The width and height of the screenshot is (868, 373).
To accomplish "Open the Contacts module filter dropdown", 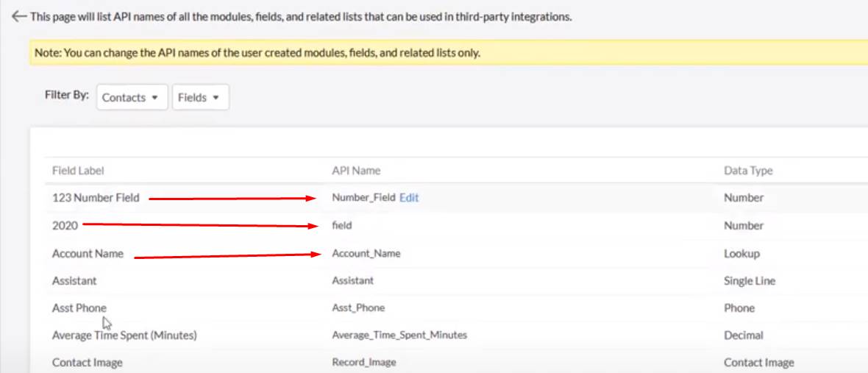I will pyautogui.click(x=132, y=97).
